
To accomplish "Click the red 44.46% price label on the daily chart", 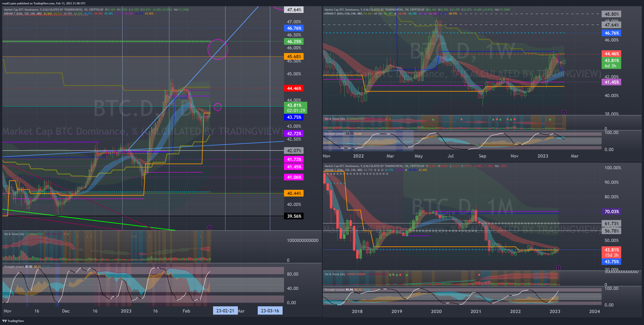I will (294, 88).
